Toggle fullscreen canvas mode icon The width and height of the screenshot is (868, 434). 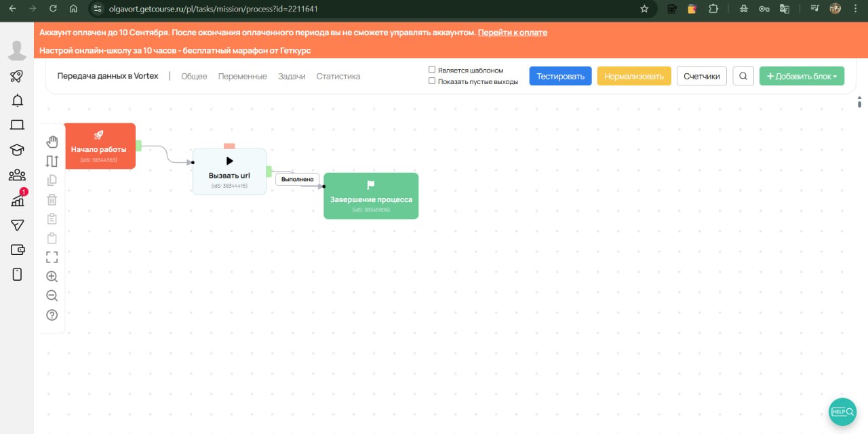tap(52, 257)
